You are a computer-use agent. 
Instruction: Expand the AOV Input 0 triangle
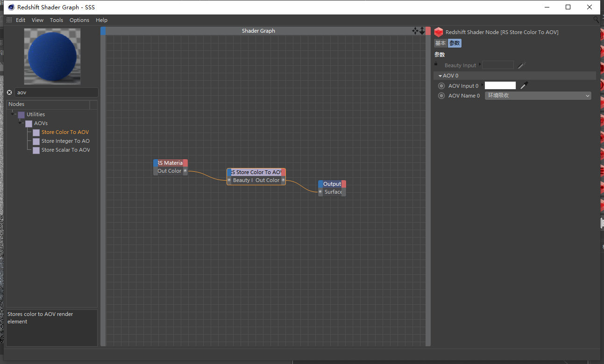482,85
